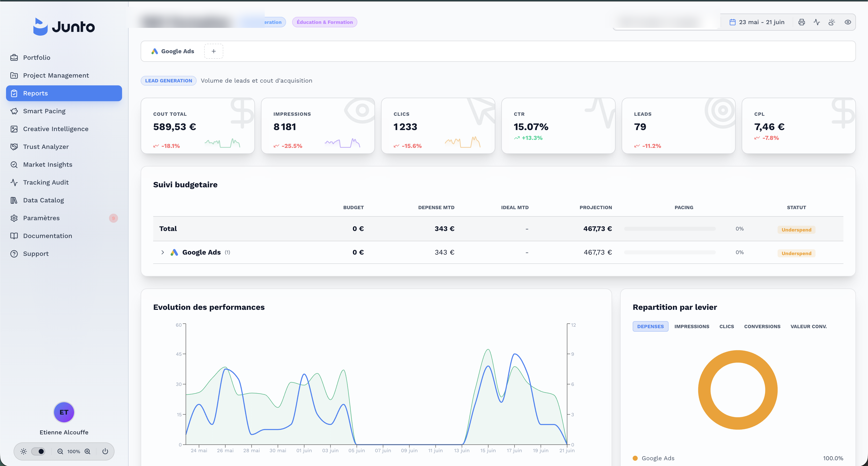Select the DEPENSES tab
Viewport: 868px width, 466px height.
(x=650, y=326)
